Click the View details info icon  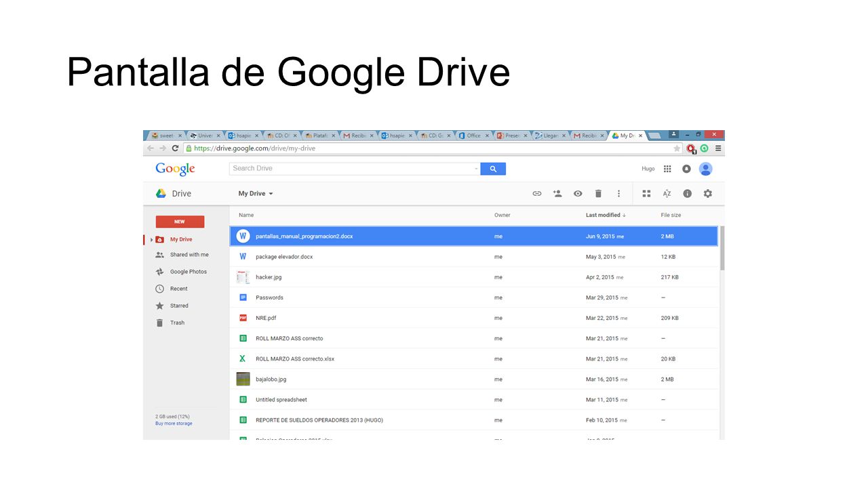point(687,194)
